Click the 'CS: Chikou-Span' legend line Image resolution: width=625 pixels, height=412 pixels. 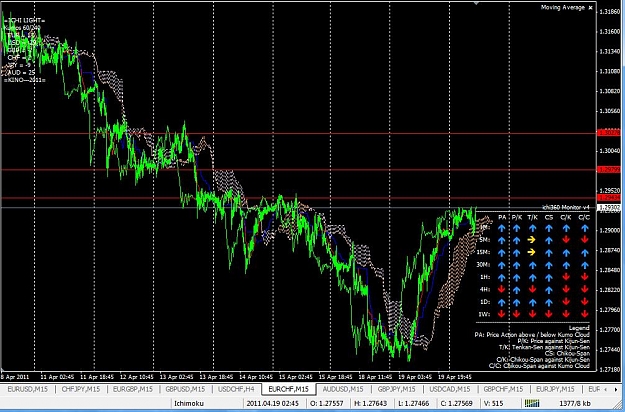(x=566, y=353)
